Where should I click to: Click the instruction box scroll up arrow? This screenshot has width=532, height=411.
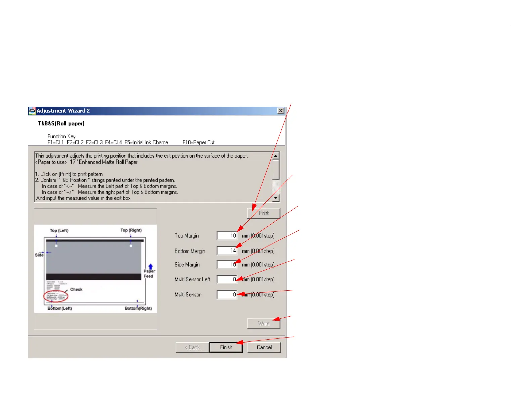tap(276, 156)
